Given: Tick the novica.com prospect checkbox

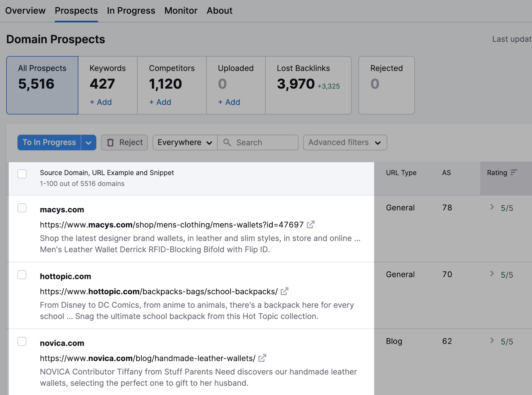Looking at the screenshot, I should [x=22, y=341].
